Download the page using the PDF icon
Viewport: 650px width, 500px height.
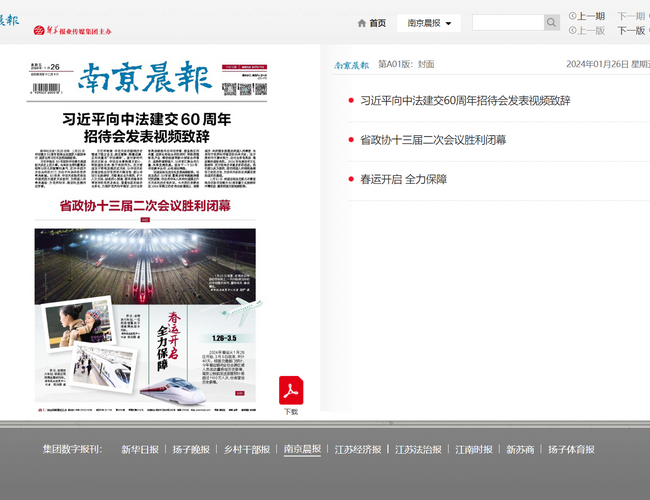click(x=290, y=390)
